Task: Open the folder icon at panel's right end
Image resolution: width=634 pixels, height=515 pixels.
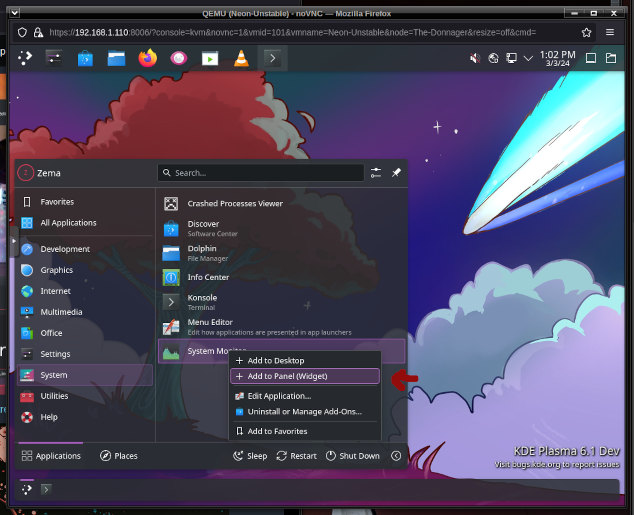Action: click(x=611, y=59)
